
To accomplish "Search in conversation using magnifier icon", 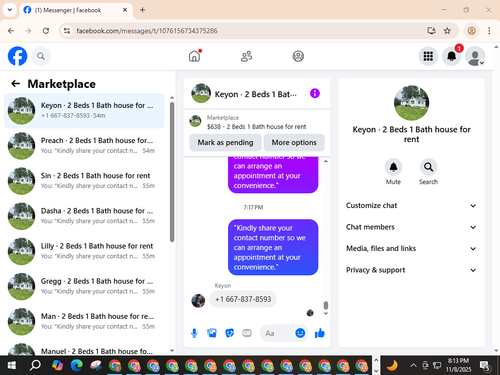I will tap(428, 167).
